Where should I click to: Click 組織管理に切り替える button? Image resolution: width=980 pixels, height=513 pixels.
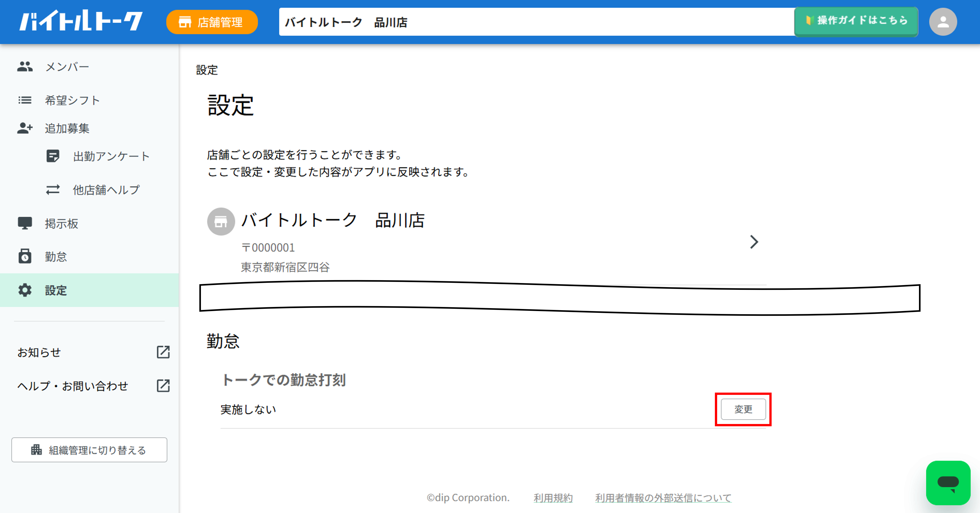(90, 450)
